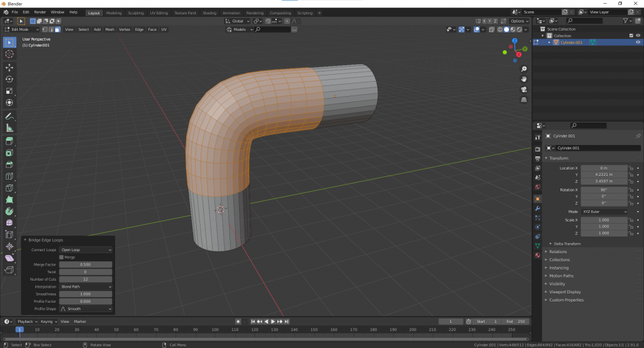Click the viewport pan hand icon
This screenshot has width=644, height=348.
[524, 79]
